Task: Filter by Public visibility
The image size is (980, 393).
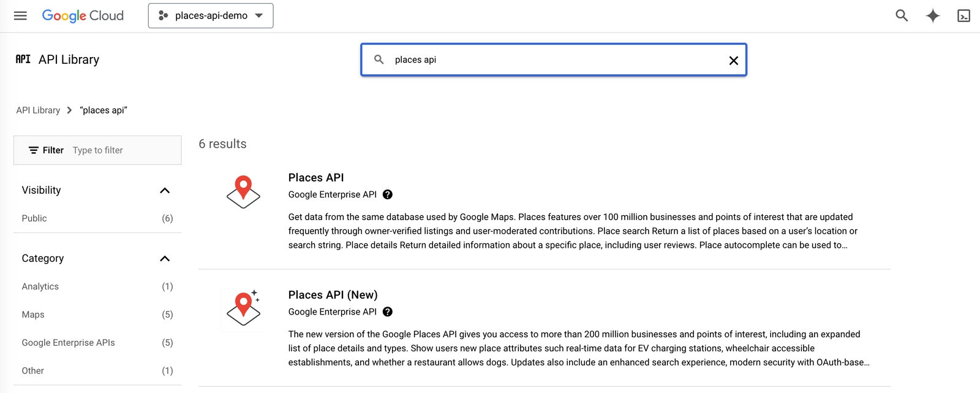Action: 34,218
